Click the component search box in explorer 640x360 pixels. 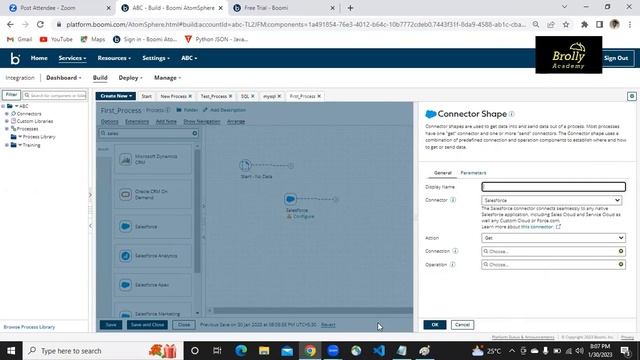coord(55,96)
